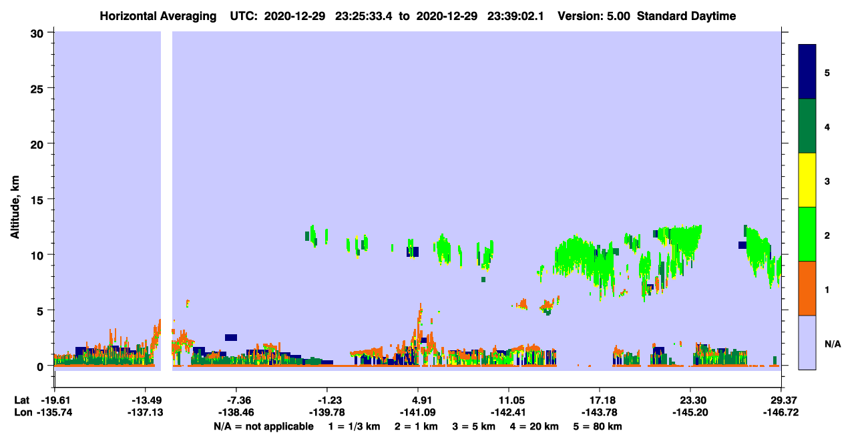
Task: Click the orange level 1 legend swatch
Action: click(807, 288)
